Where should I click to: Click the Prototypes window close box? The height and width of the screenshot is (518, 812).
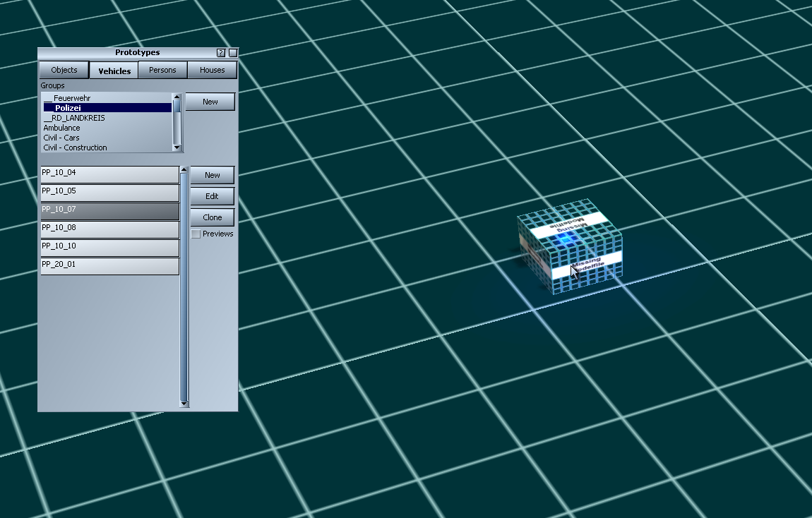(x=233, y=53)
